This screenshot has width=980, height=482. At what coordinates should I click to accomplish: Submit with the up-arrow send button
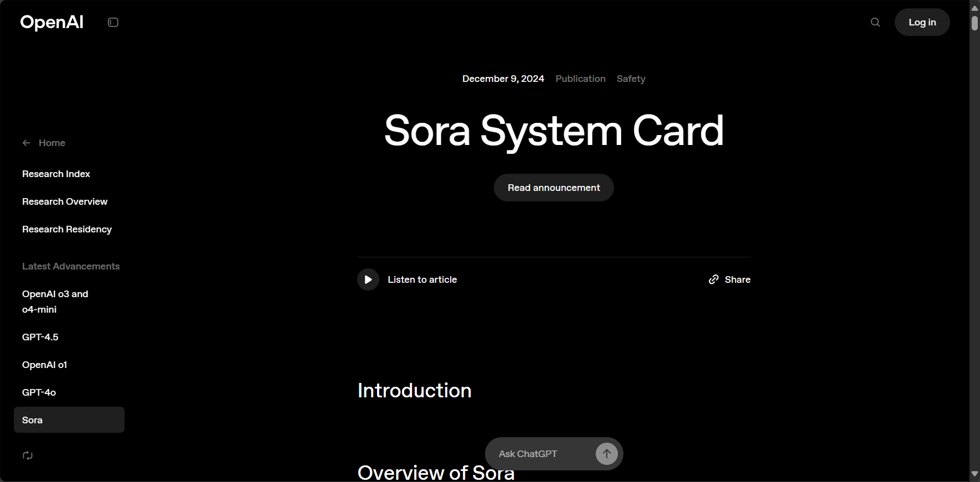tap(607, 454)
